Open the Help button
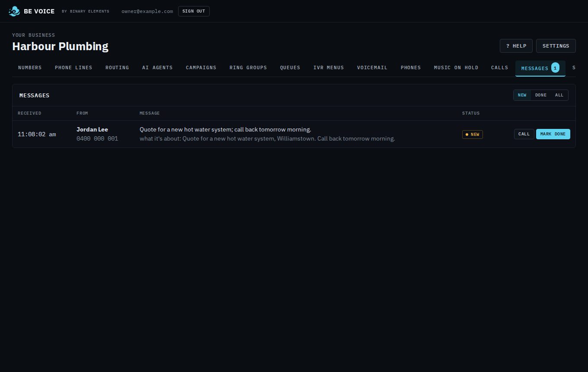 516,46
